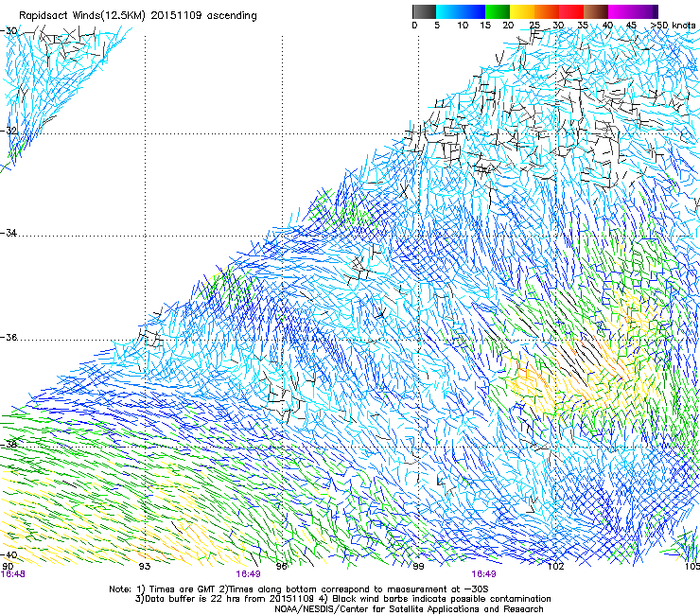Click the orange 25-30 knots legend segment

click(547, 11)
